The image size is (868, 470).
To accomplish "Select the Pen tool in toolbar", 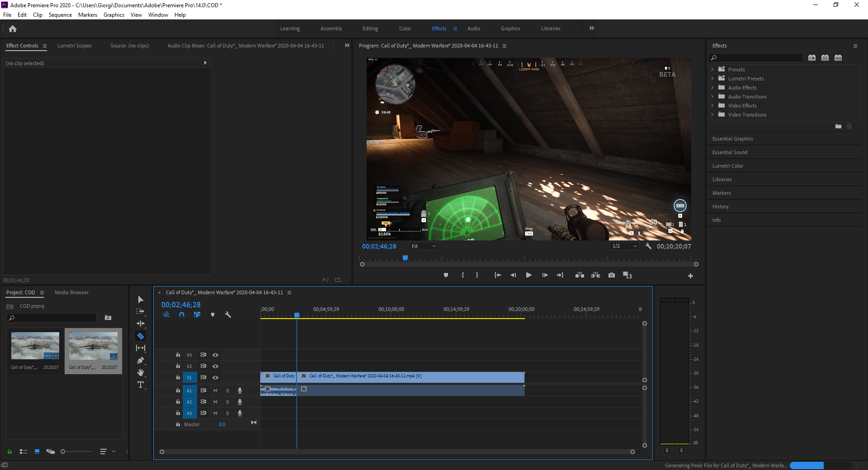I will tap(141, 360).
